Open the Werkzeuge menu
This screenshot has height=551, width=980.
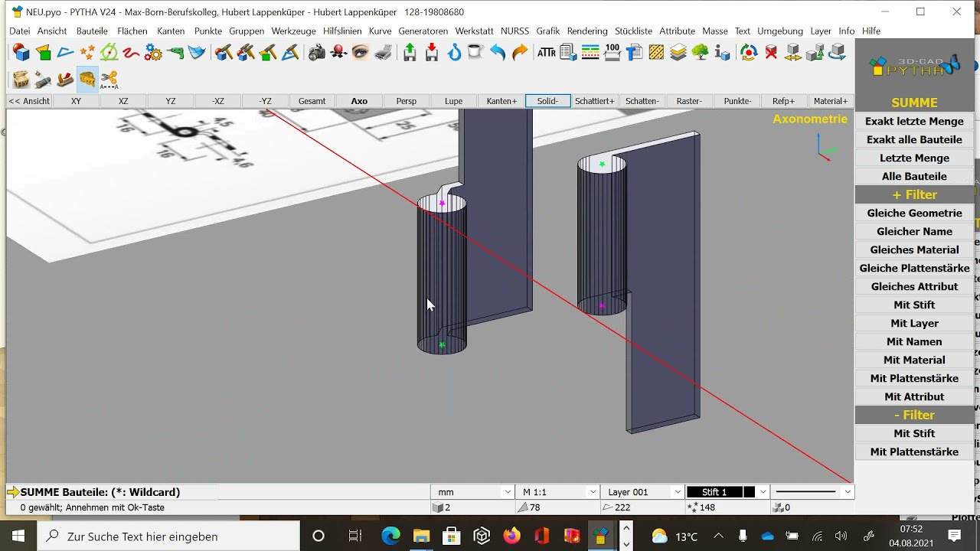point(293,31)
